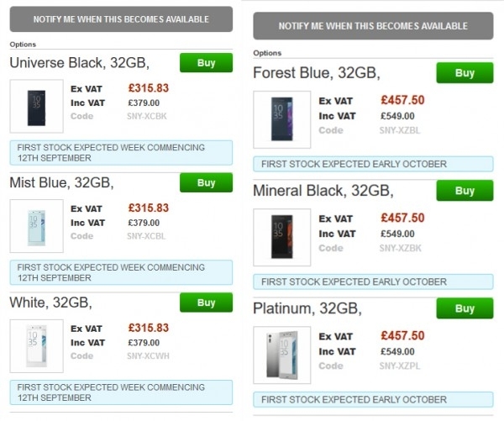Open Platinum phone thumbnail image
The width and height of the screenshot is (504, 421).
282,355
